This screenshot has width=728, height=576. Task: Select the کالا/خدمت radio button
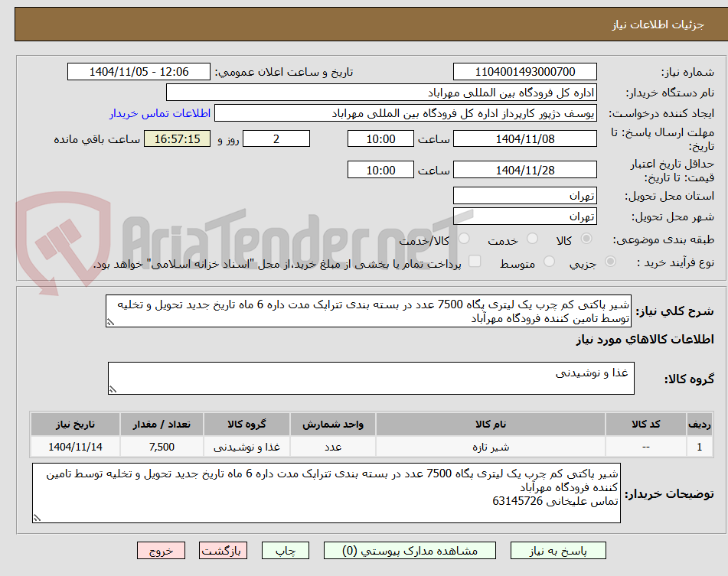pos(464,239)
